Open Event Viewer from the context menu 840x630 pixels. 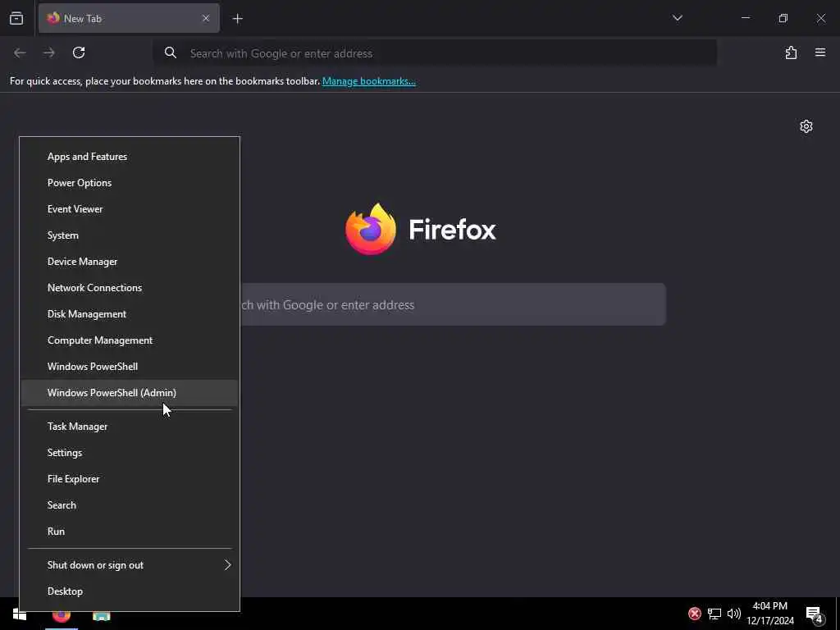pos(129,209)
